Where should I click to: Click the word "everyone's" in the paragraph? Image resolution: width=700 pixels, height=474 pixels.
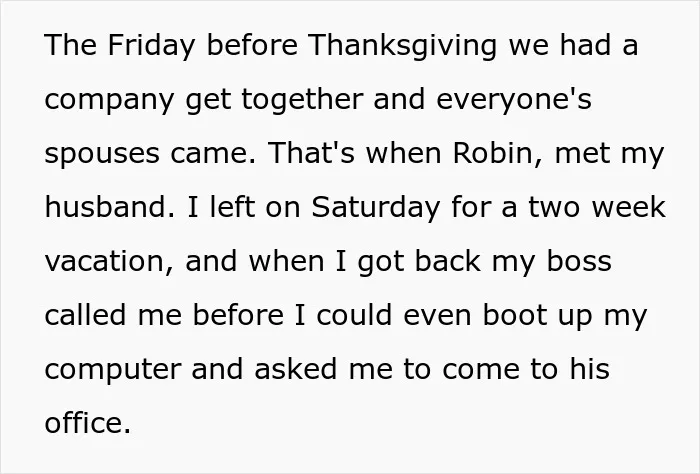click(514, 100)
